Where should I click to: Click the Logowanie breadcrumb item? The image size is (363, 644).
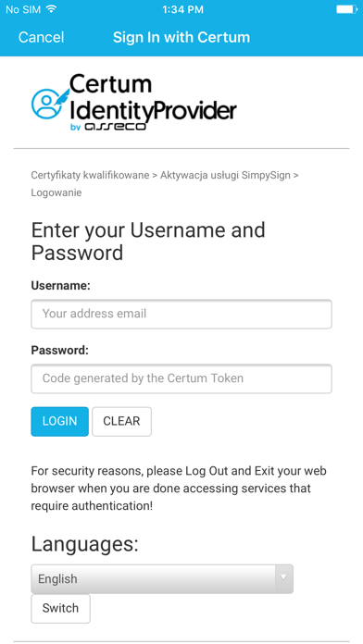56,192
